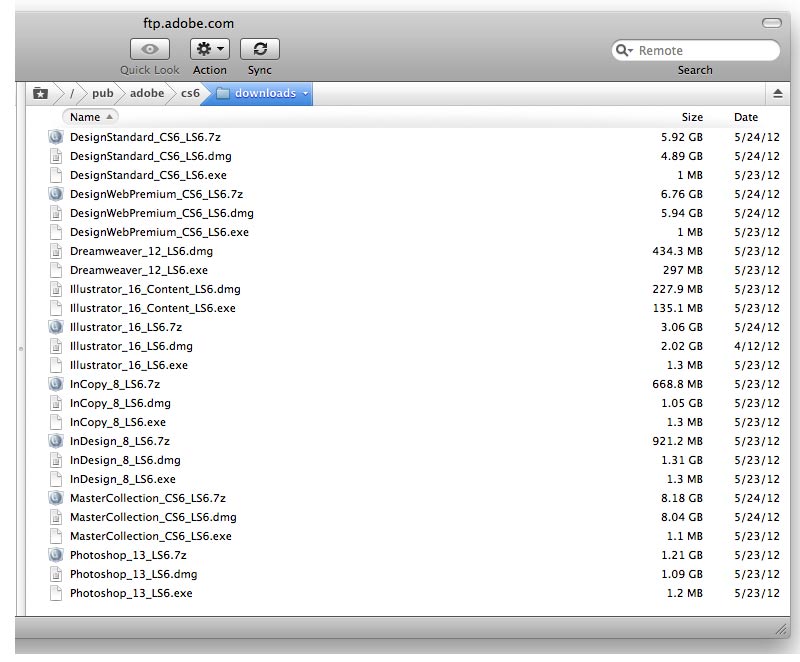Screen dimensions: 800x662
Task: Click icon of DesignStandard_CS6_LS6.exe
Action: (x=56, y=175)
